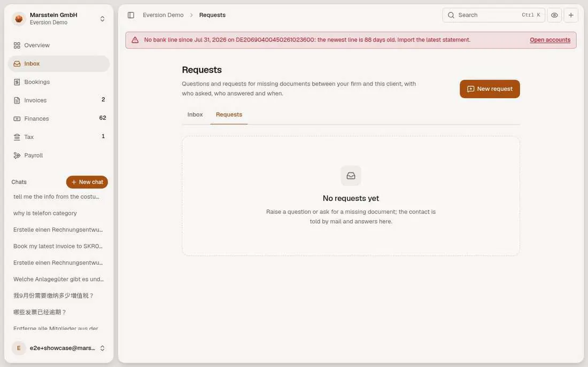Open the Tax section
This screenshot has height=367, width=588.
[x=59, y=137]
